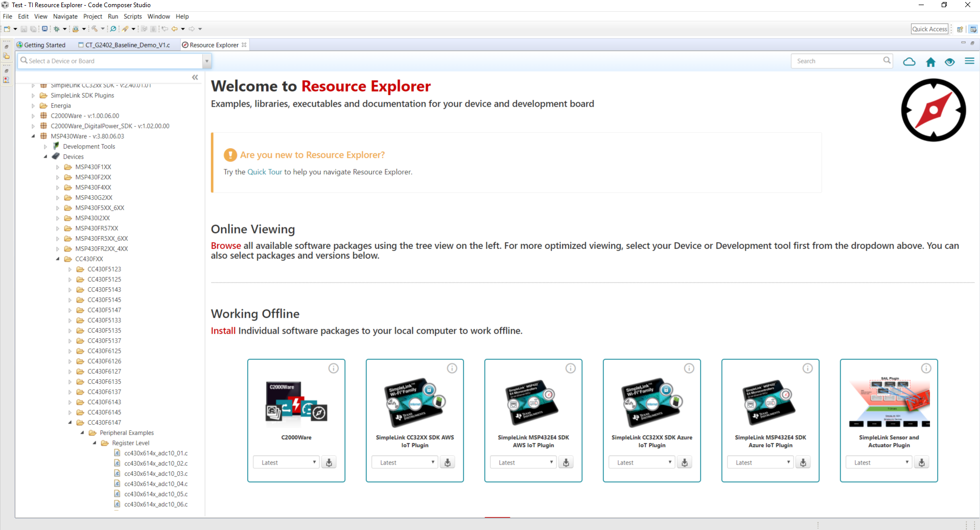
Task: Open the Build hammer dropdown arrow
Action: 103,29
